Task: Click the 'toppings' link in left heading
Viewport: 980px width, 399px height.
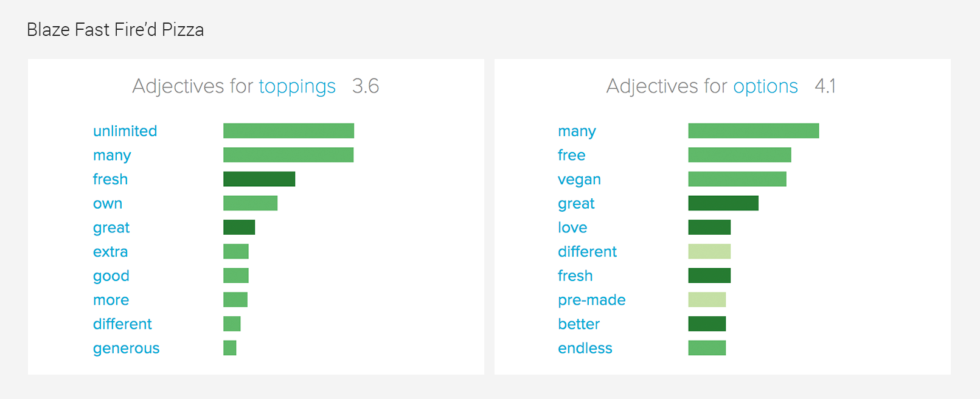Action: tap(297, 86)
